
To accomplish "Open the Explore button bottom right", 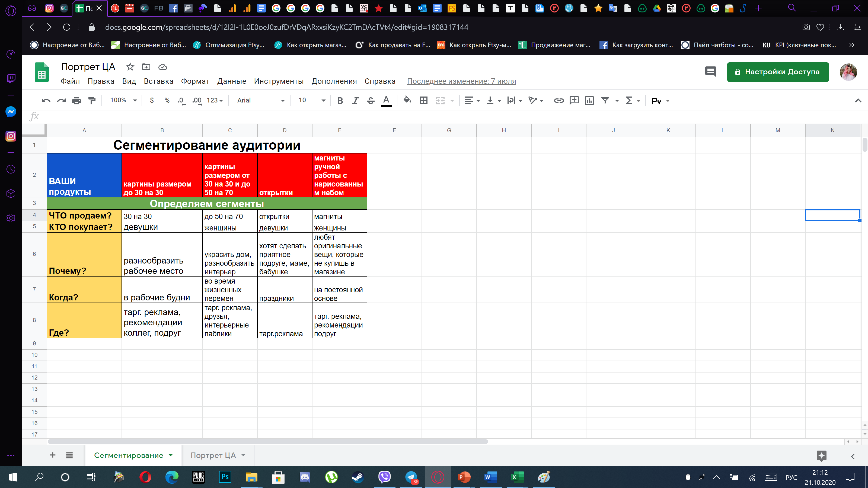I will 822,456.
